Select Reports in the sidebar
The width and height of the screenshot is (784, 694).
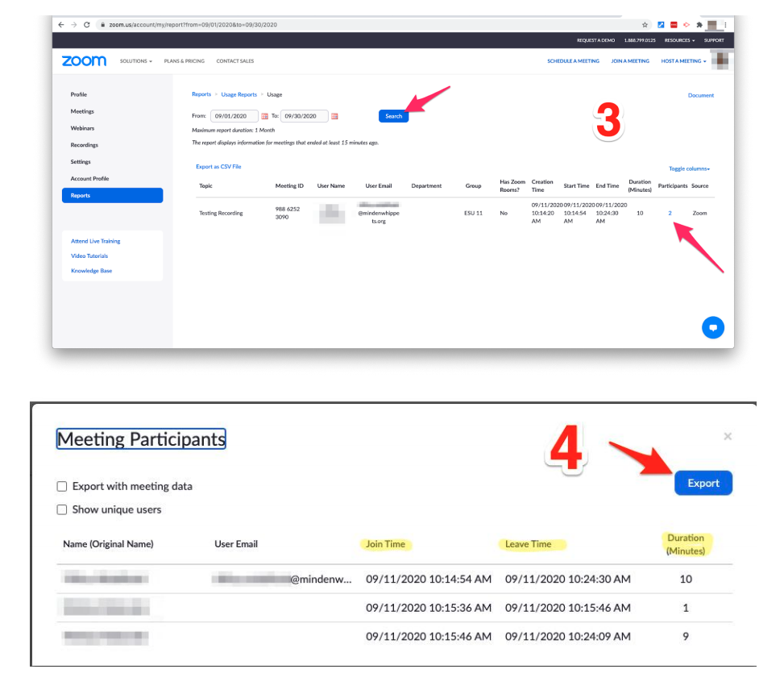(113, 196)
